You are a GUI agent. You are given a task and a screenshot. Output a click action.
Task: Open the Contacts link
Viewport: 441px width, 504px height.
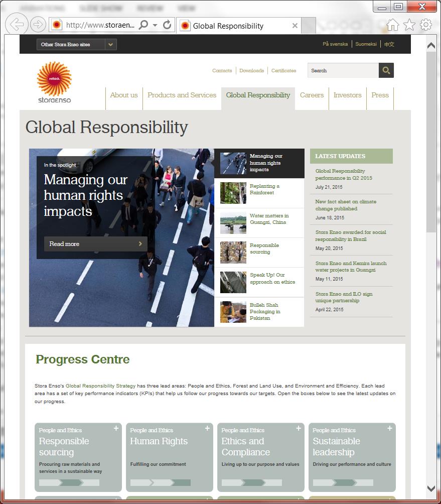222,70
